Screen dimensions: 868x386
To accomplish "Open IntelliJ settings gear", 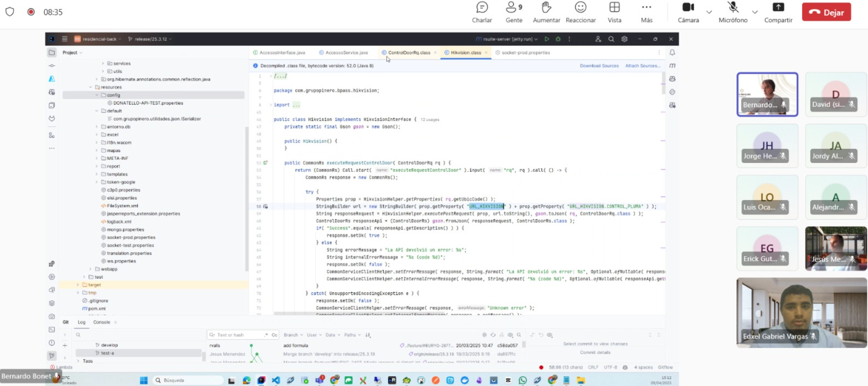I will tap(624, 39).
